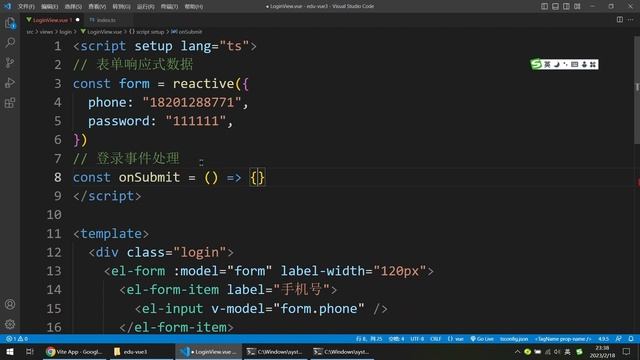Click UTF-8 encoding in status bar
640x360 pixels.
[417, 339]
